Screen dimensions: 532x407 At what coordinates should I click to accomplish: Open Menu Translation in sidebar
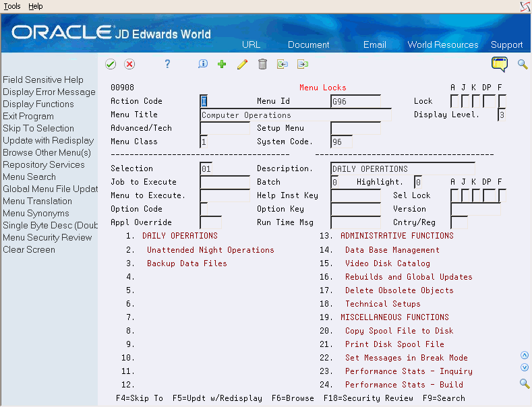click(37, 201)
